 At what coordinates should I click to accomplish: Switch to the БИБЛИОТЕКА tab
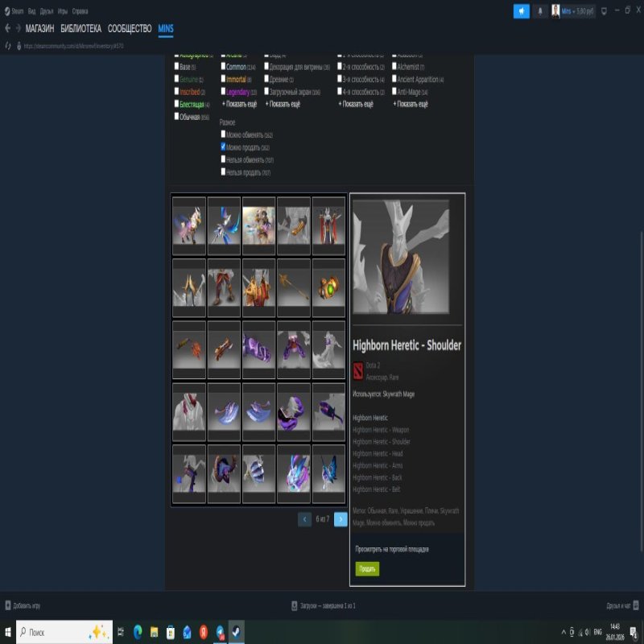[80, 28]
